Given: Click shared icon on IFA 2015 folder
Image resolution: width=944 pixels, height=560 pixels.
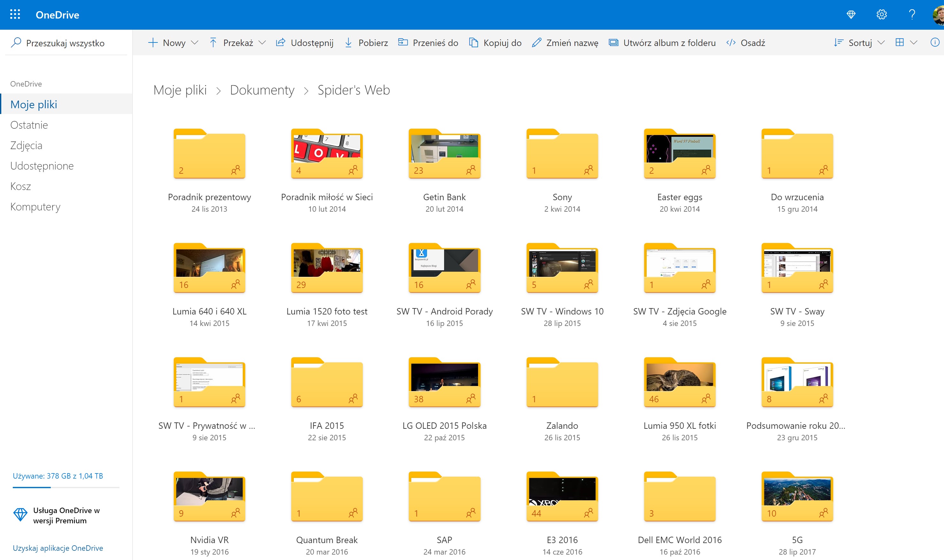Looking at the screenshot, I should tap(353, 398).
